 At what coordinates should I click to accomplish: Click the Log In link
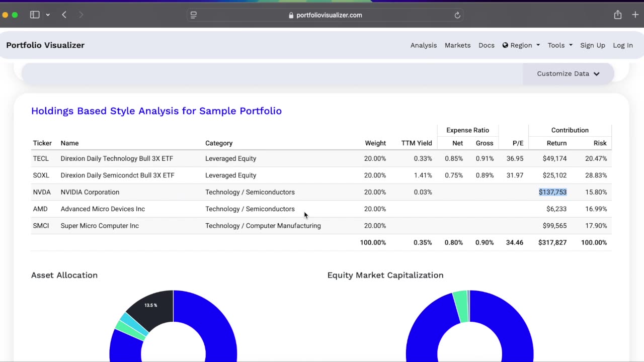tap(623, 45)
